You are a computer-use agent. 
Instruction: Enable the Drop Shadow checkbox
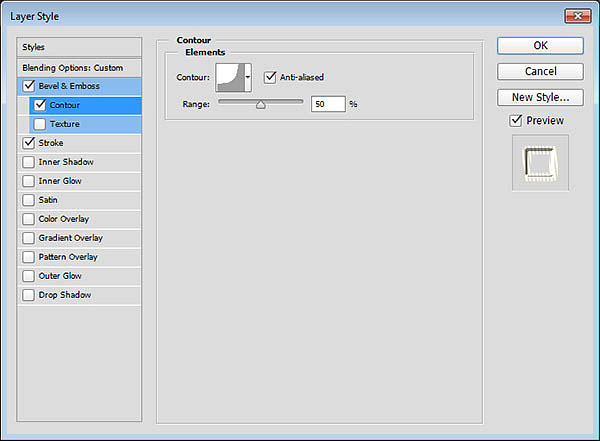click(x=29, y=295)
